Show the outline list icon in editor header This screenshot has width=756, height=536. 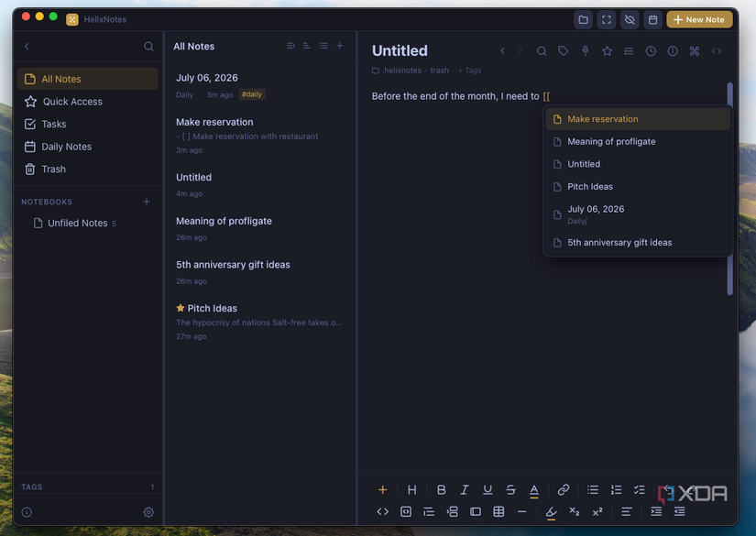pyautogui.click(x=629, y=51)
